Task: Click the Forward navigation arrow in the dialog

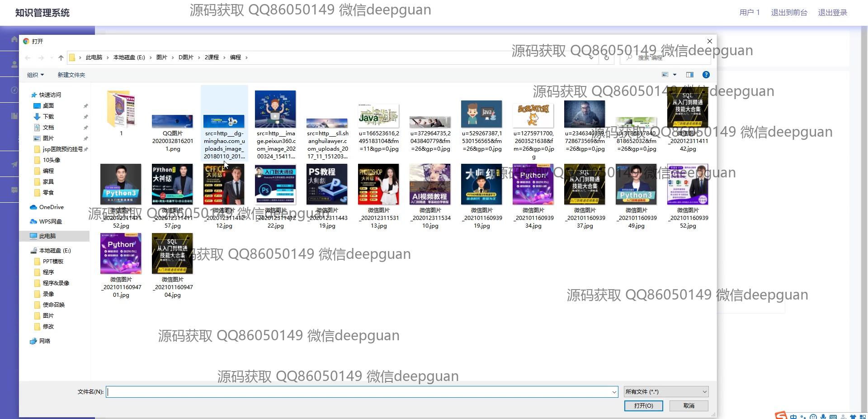Action: tap(41, 57)
